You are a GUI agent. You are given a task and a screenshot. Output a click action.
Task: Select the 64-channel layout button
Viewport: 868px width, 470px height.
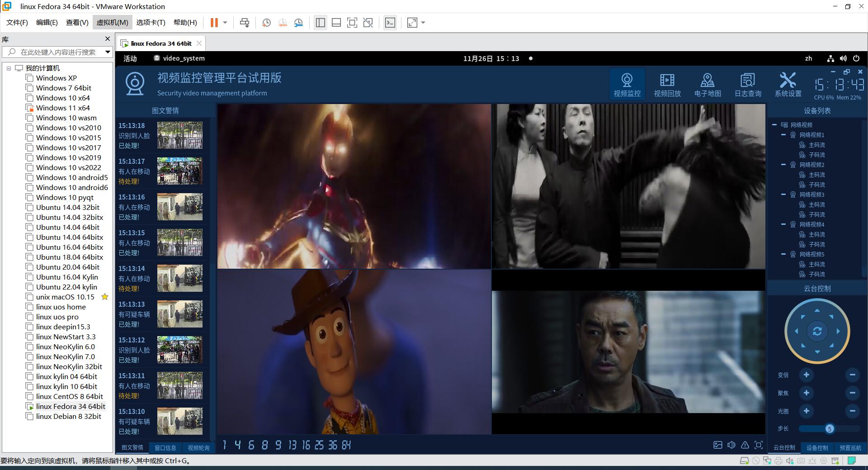pos(346,445)
